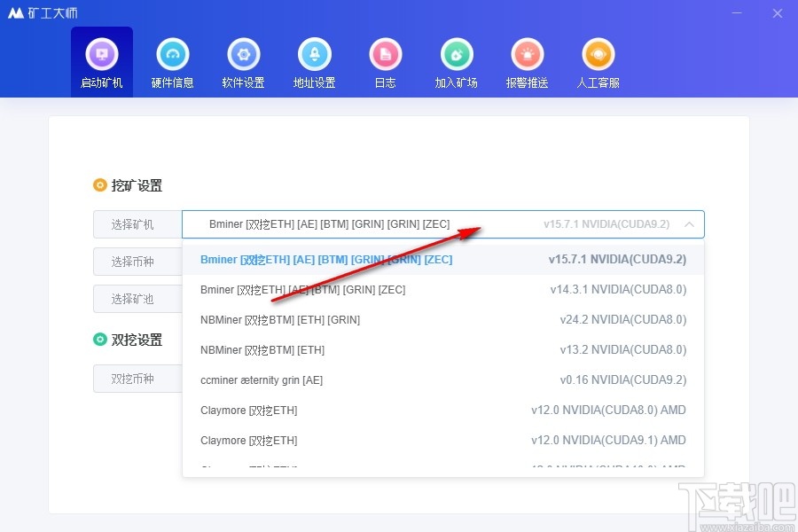The height and width of the screenshot is (532, 798).
Task: Select Claymore v12.0 NVIDIA(CUDA9.1) AMD option
Action: pos(442,440)
